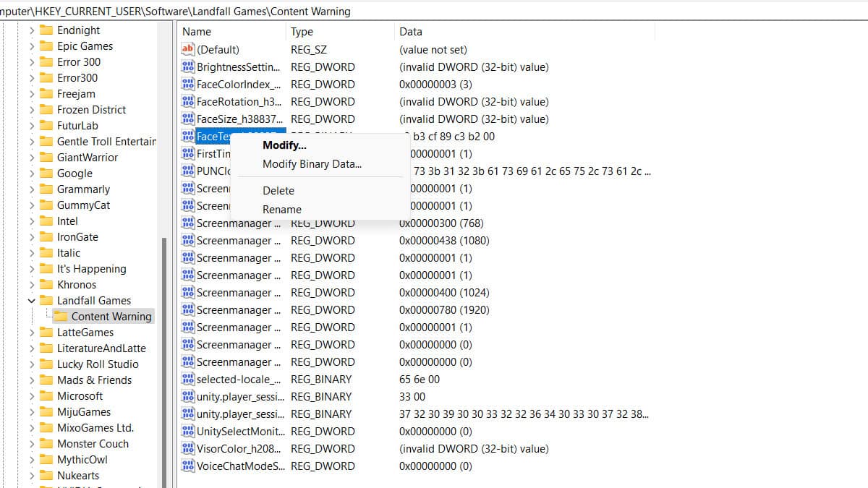Click the FaceRotation_h3... value icon
The width and height of the screenshot is (868, 488).
click(x=188, y=101)
